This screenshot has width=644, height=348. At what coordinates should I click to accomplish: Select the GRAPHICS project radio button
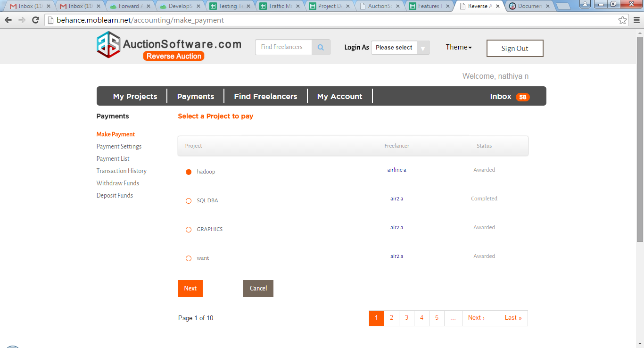tap(189, 230)
